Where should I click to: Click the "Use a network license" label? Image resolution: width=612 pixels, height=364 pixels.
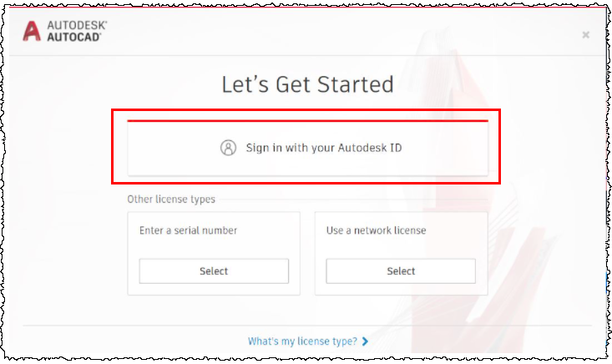[x=376, y=230]
